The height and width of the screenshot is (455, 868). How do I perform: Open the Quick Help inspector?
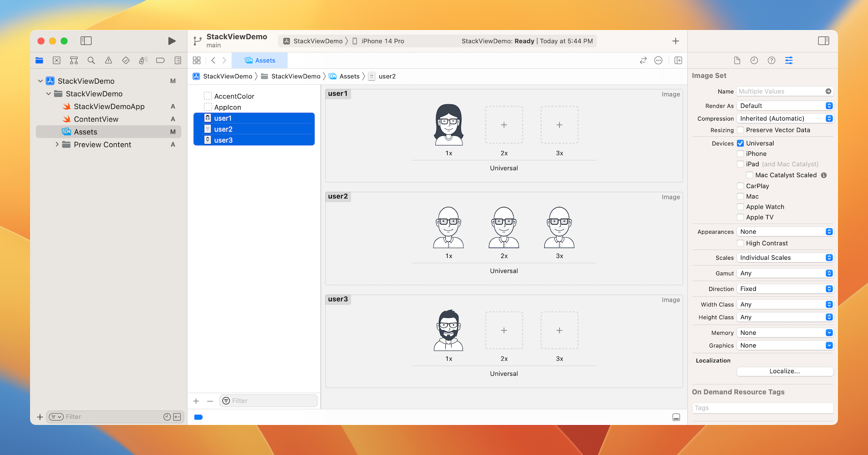click(771, 60)
